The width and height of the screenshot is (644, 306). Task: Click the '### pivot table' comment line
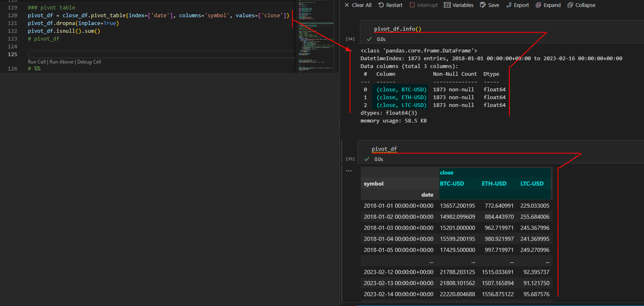(x=51, y=7)
